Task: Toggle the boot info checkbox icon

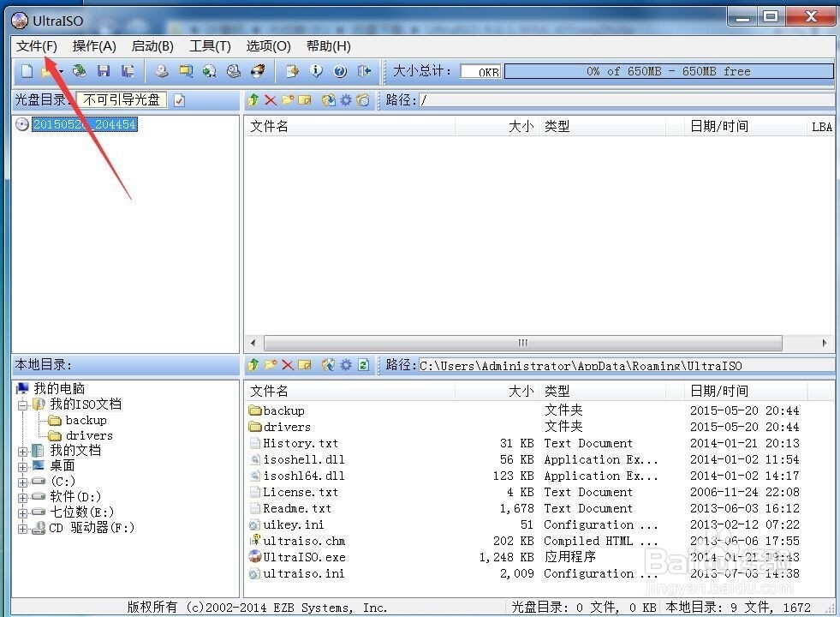Action: pyautogui.click(x=180, y=100)
